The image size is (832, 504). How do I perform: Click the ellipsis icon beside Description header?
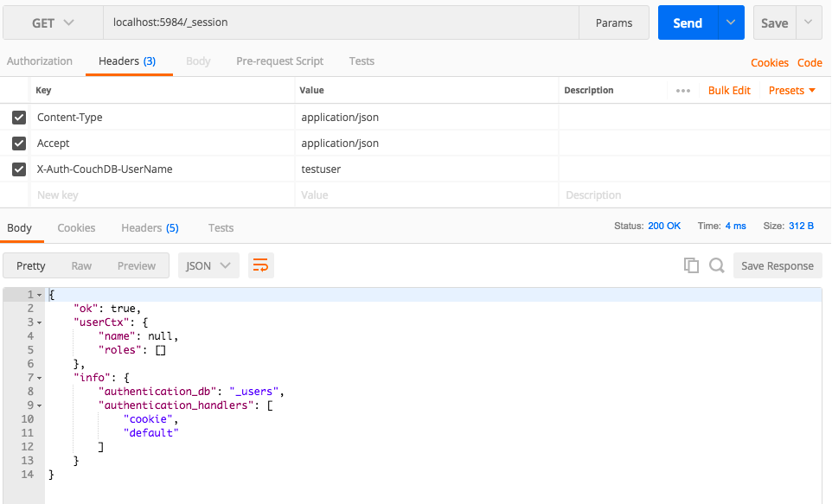click(682, 90)
